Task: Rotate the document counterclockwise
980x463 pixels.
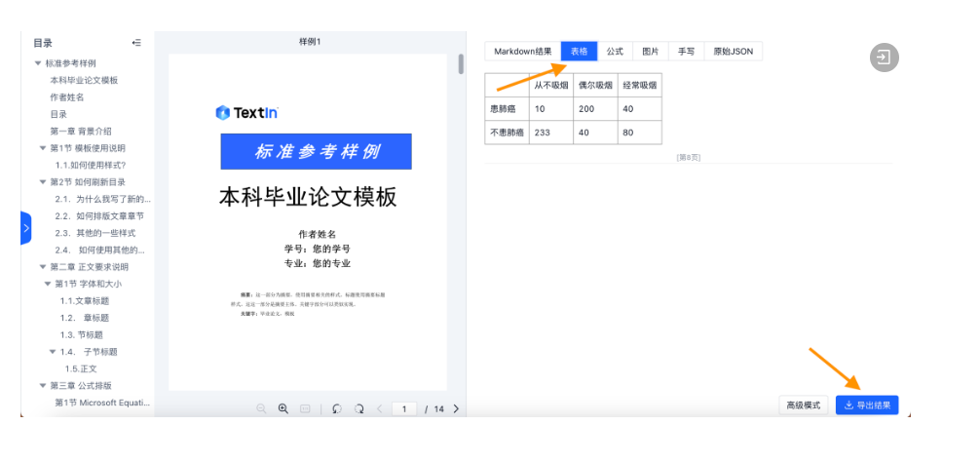Action: tap(337, 408)
